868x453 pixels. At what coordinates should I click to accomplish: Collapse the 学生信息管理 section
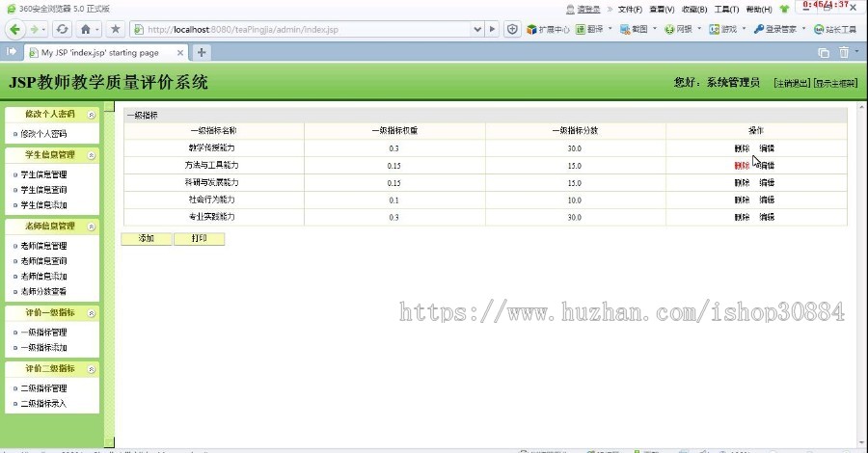coord(92,155)
